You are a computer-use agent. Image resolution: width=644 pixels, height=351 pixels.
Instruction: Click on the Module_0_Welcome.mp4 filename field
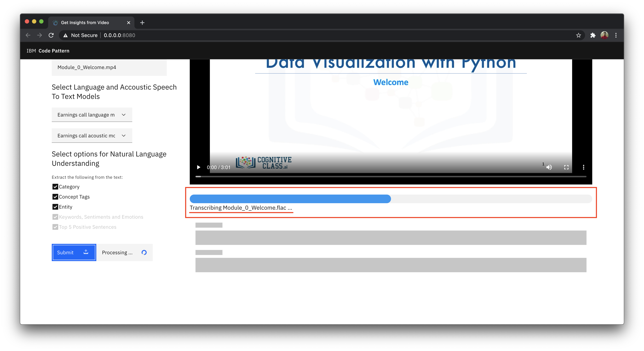point(109,67)
